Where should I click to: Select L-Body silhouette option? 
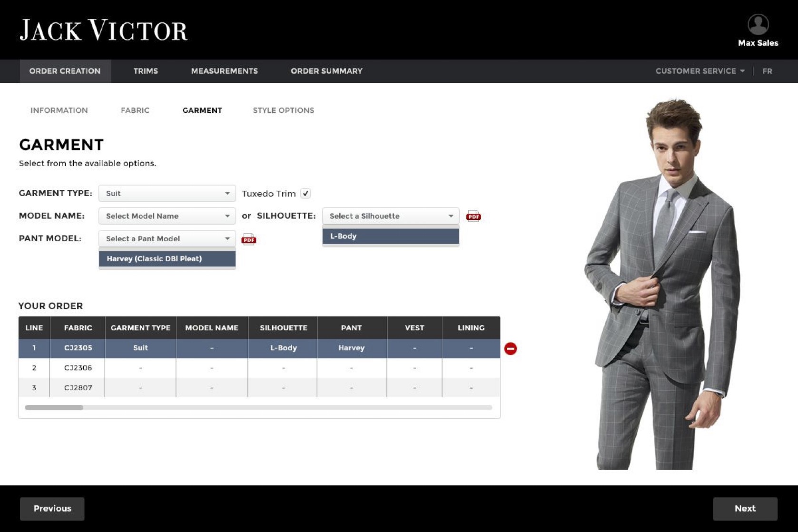(x=390, y=236)
